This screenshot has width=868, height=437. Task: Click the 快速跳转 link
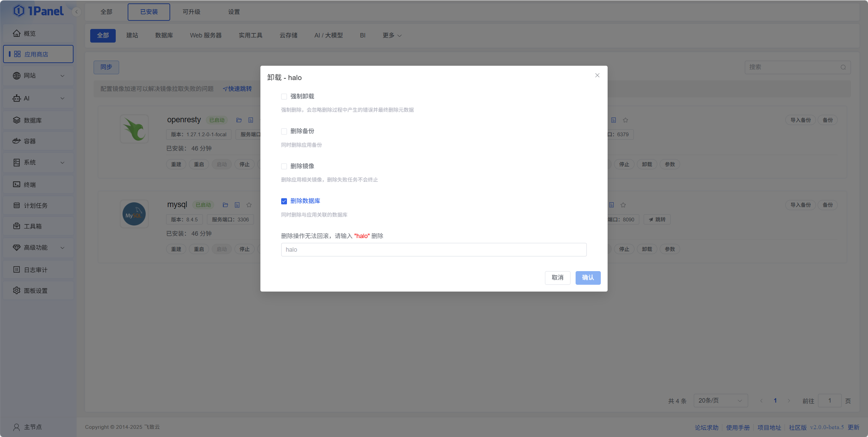237,89
